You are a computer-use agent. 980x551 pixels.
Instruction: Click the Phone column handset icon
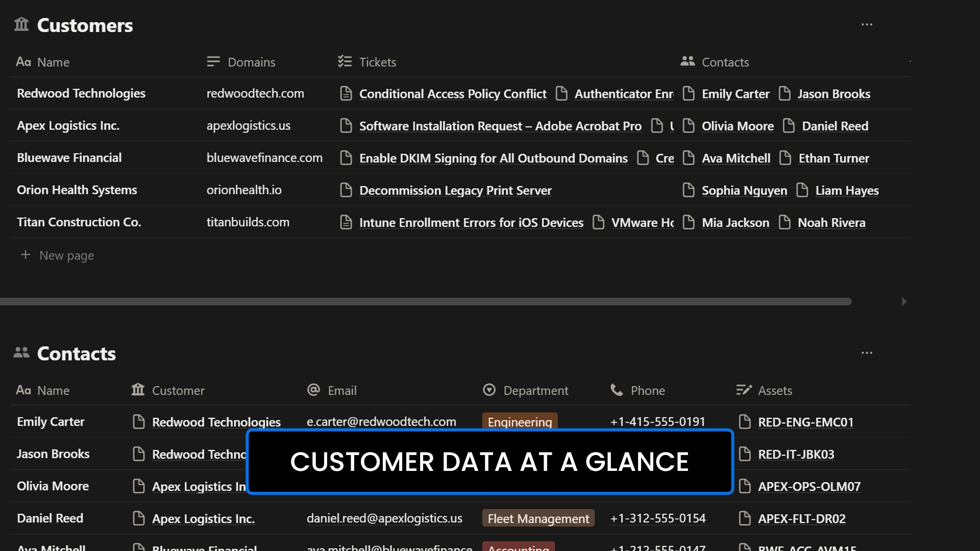click(617, 390)
